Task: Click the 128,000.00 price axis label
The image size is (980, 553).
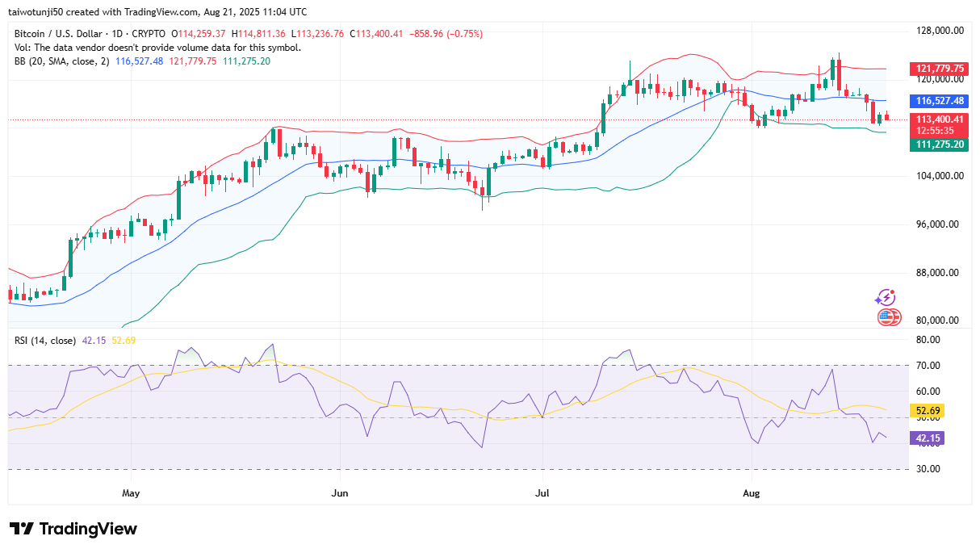Action: point(936,31)
